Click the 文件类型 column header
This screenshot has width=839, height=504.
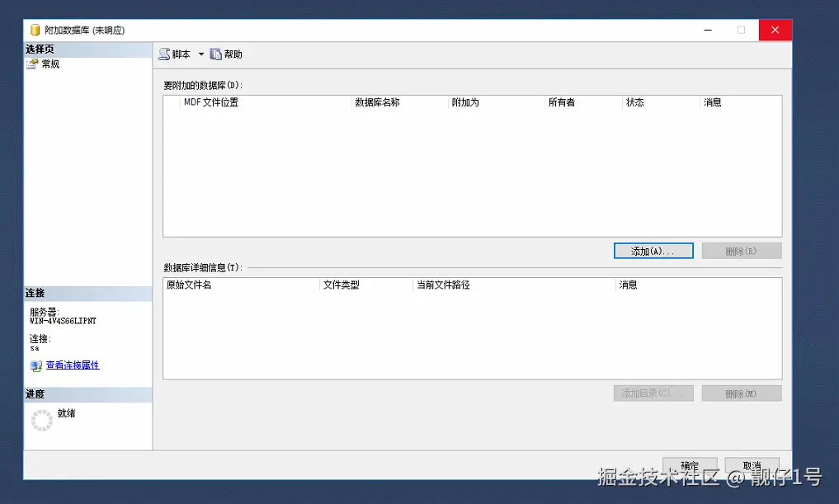click(x=366, y=285)
